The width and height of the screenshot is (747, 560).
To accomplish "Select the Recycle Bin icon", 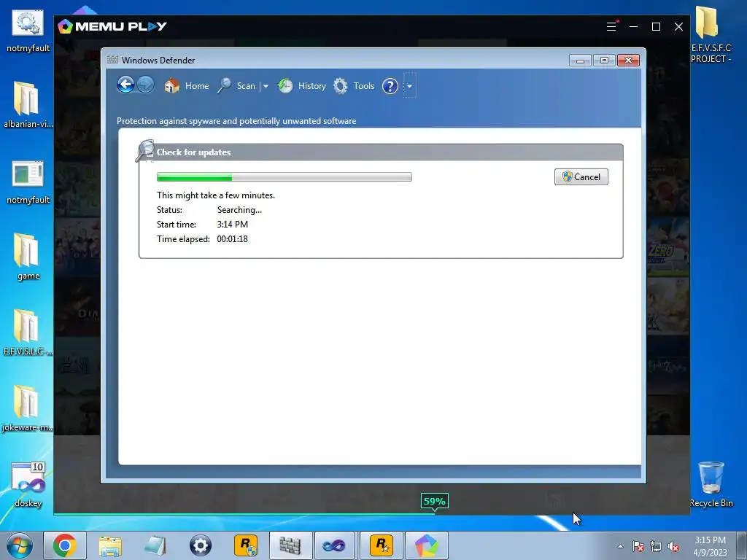I will pyautogui.click(x=711, y=484).
